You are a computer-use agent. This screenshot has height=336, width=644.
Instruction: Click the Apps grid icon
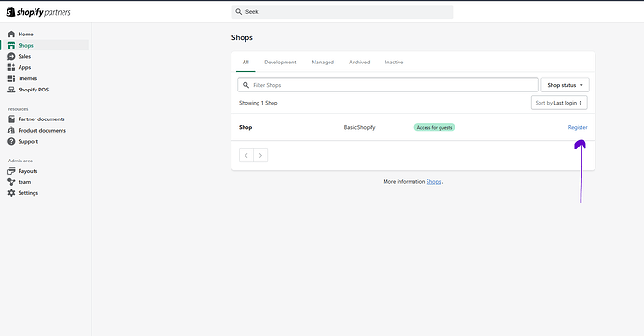pyautogui.click(x=11, y=67)
